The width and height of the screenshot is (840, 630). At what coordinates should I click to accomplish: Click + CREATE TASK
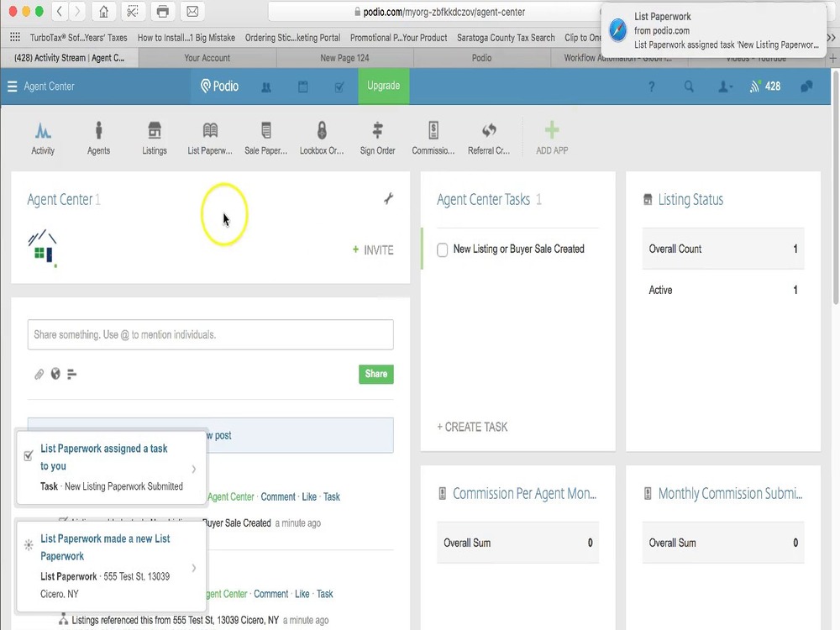pyautogui.click(x=472, y=427)
